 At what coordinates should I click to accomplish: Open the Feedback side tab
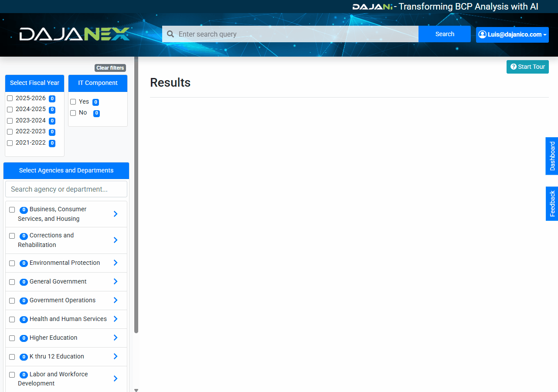click(552, 203)
